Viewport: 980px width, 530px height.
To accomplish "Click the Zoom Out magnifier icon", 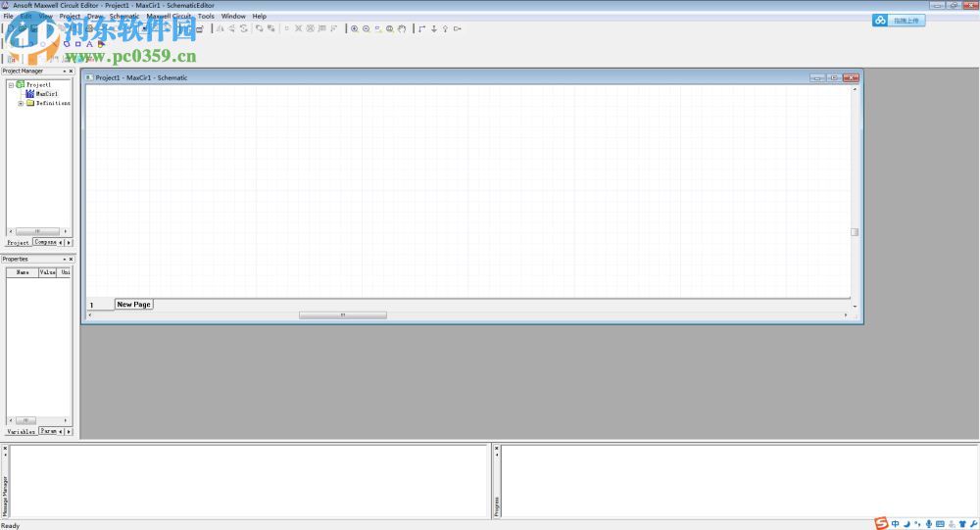I will [x=367, y=28].
